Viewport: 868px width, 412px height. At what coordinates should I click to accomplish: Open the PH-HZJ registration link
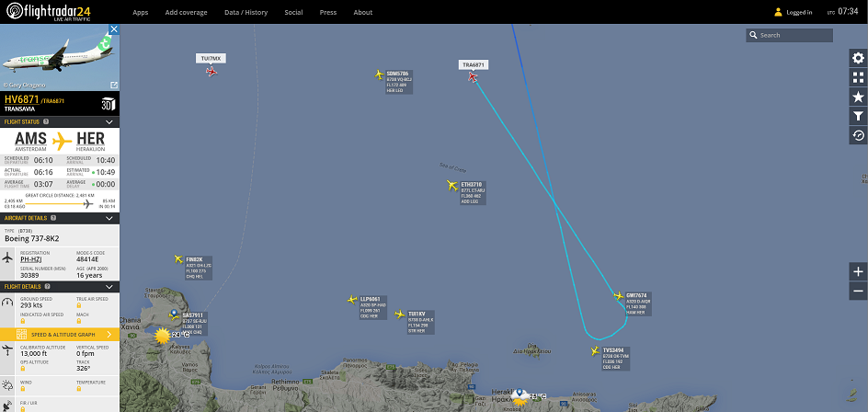31,259
